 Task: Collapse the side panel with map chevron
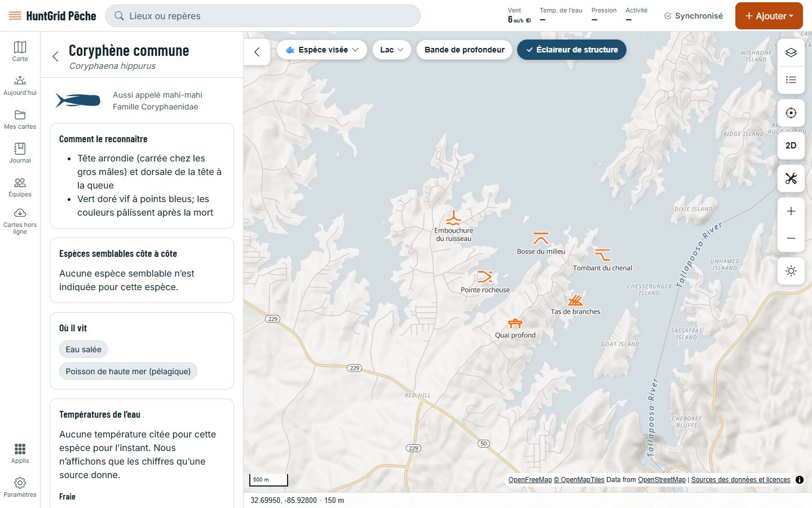pos(257,52)
